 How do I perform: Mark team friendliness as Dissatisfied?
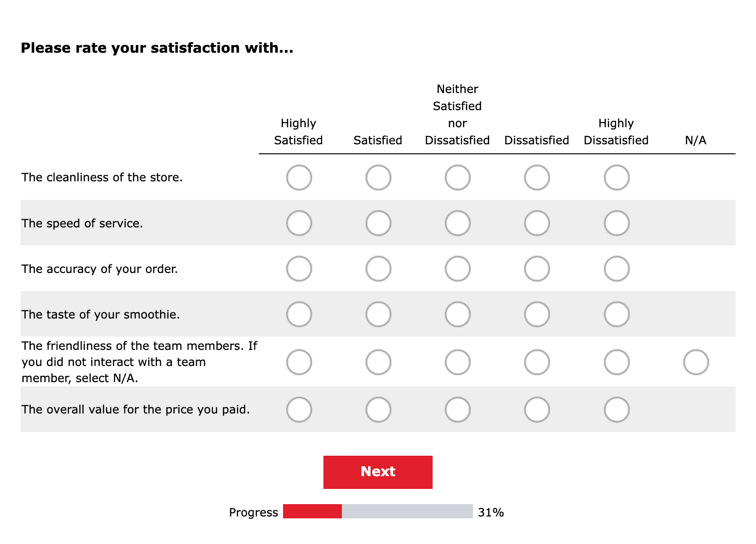tap(537, 362)
